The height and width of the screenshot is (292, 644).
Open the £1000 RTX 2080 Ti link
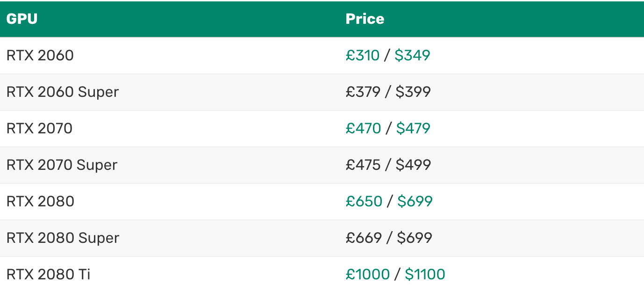pos(367,275)
